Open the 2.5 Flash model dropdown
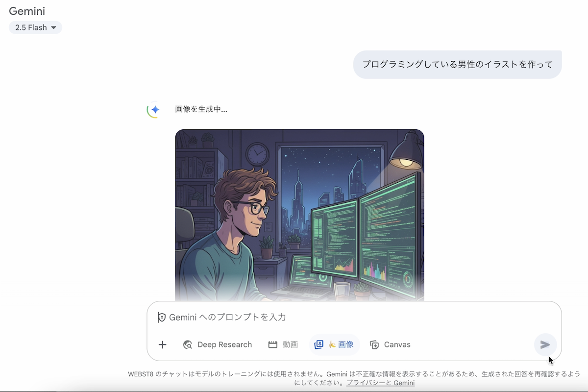The height and width of the screenshot is (392, 588). 35,27
